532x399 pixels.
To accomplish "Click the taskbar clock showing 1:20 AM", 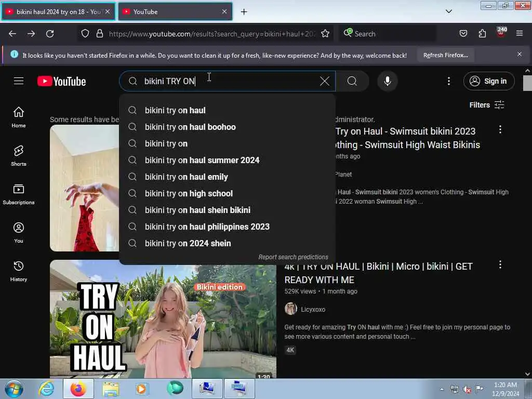I will point(505,389).
